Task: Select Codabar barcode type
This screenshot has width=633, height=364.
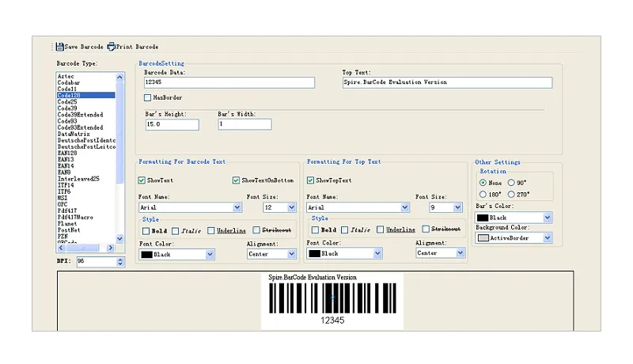Action: [86, 82]
